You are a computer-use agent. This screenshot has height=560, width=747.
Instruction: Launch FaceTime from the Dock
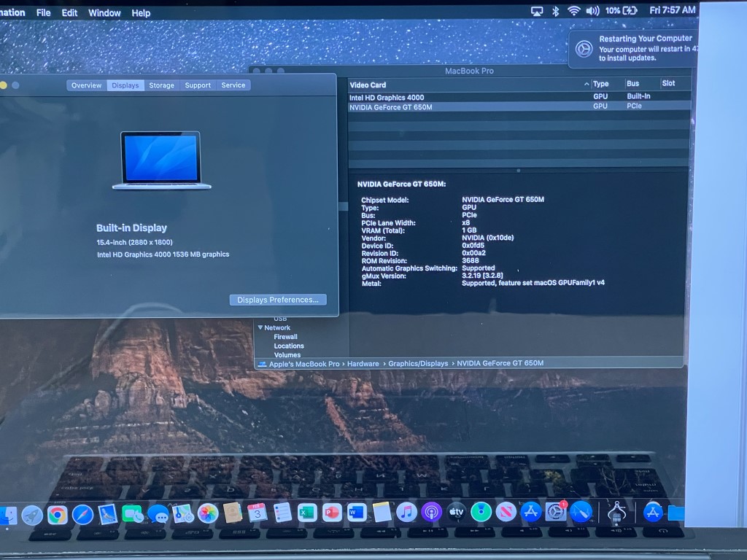tap(133, 515)
